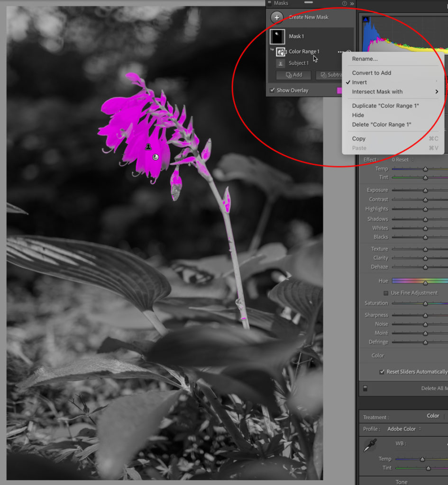Screen dimensions: 448x485
Task: Open the Effect preset dropdown
Action: coord(402,160)
